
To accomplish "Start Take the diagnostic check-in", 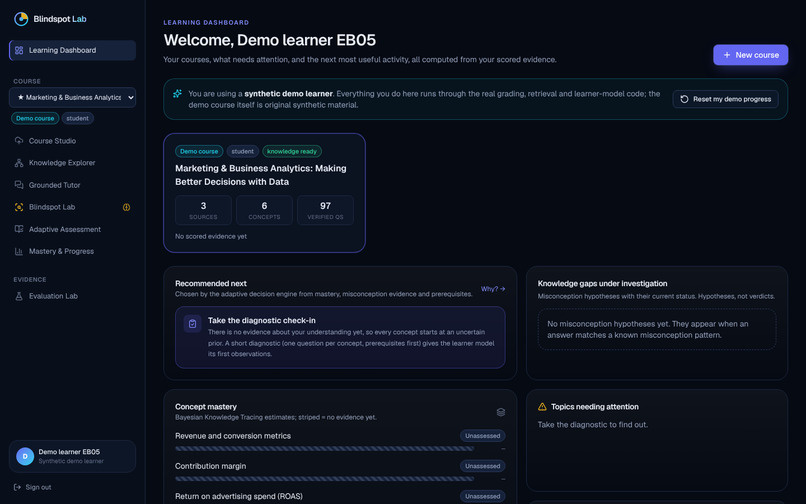I will (x=340, y=337).
